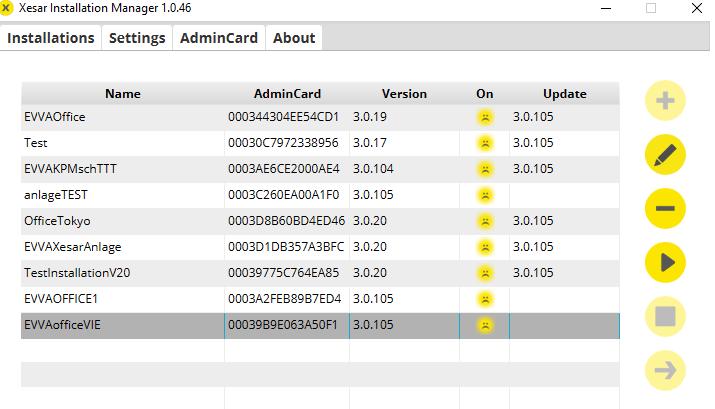Screen dimensions: 715x409
Task: Click version 3.0.105 of anlageTEST
Action: pos(373,195)
